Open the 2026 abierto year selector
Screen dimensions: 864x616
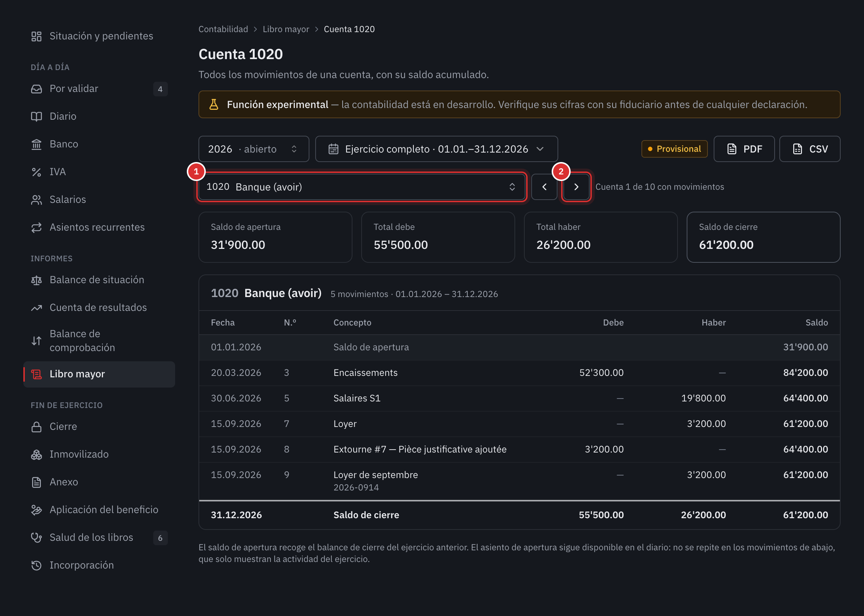[x=254, y=149]
